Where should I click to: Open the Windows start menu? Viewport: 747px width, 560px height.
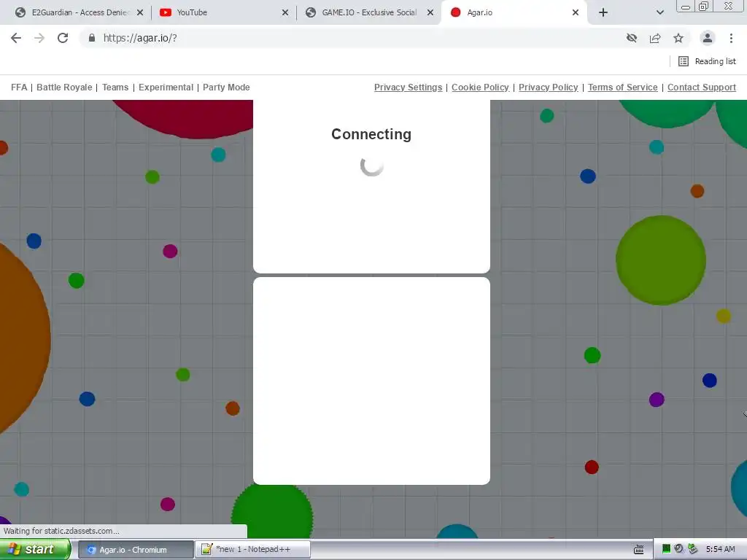point(35,549)
